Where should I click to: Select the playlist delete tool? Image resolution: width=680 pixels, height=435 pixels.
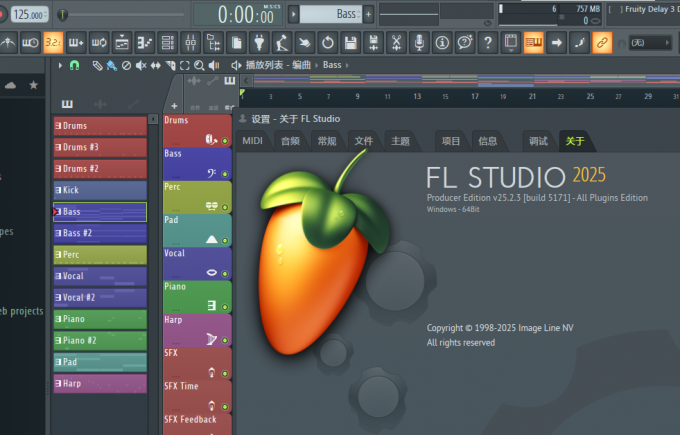pos(126,65)
